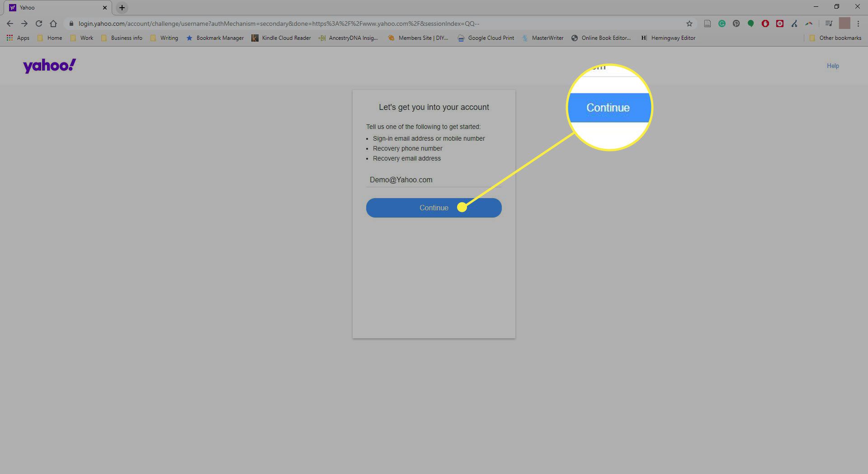This screenshot has height=474, width=868.
Task: Expand the Work bookmarks folder
Action: tap(82, 38)
